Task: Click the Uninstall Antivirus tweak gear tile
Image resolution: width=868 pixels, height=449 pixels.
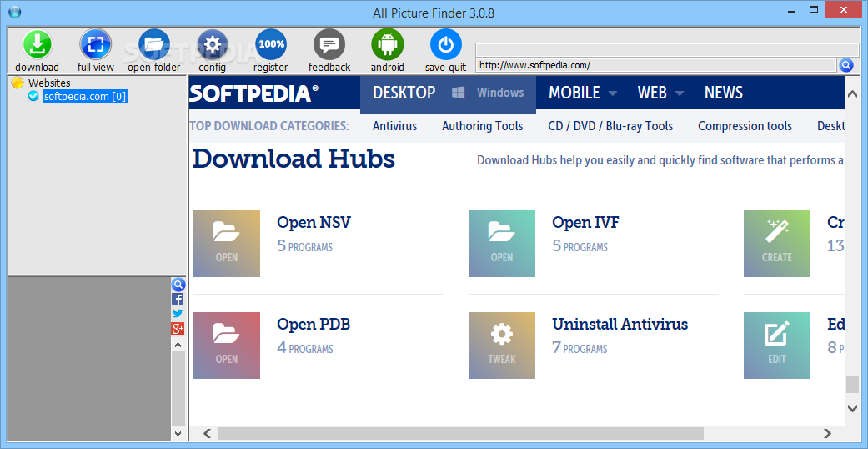Action: tap(501, 346)
